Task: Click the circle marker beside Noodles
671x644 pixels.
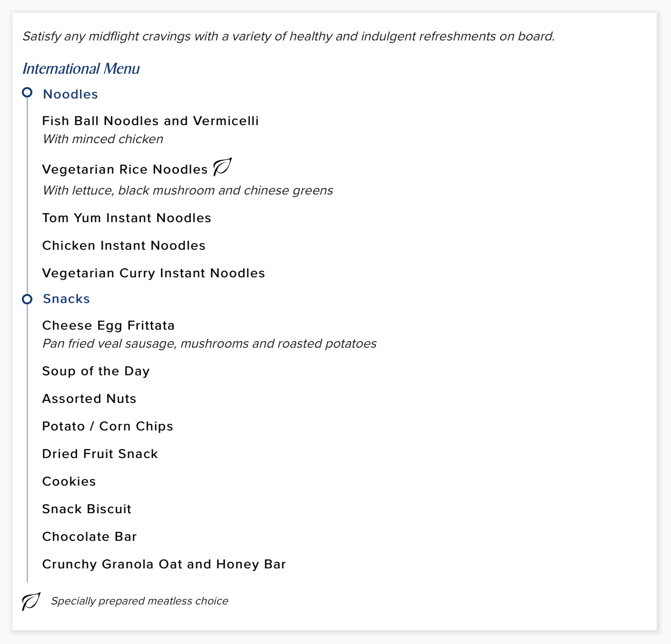Action: tap(27, 92)
